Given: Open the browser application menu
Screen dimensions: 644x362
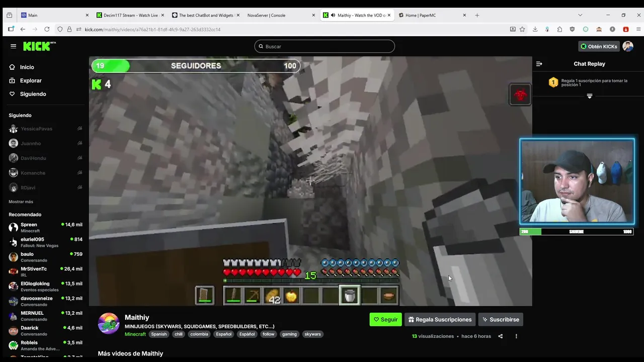Looking at the screenshot, I should pos(637,29).
